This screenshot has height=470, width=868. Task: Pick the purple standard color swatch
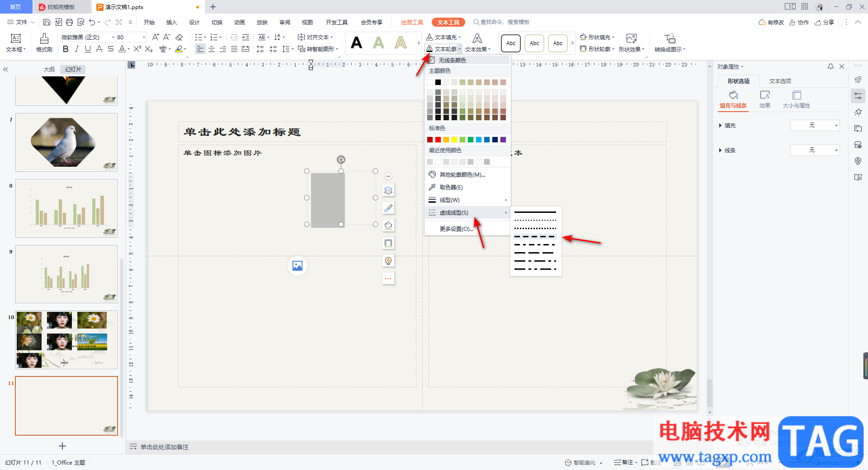pos(503,140)
